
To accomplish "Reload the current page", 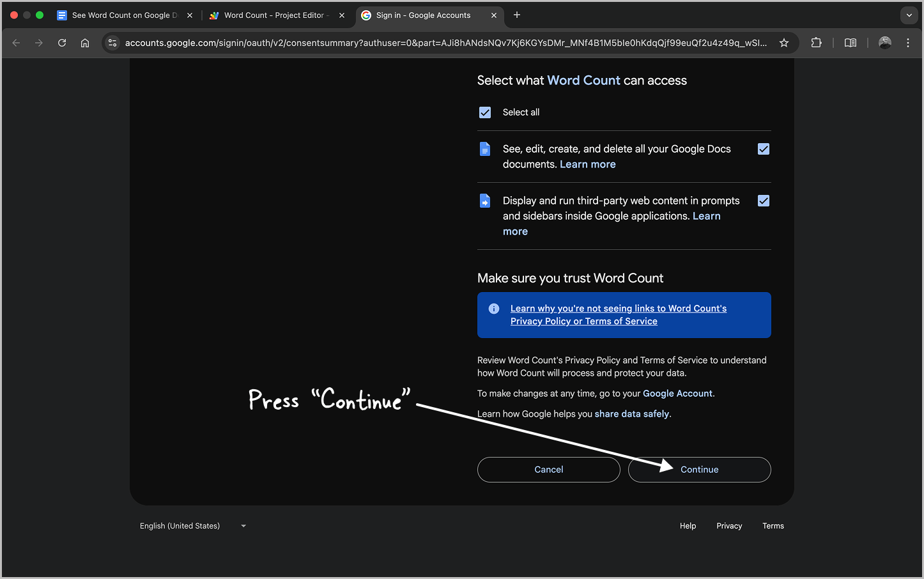I will (x=61, y=43).
